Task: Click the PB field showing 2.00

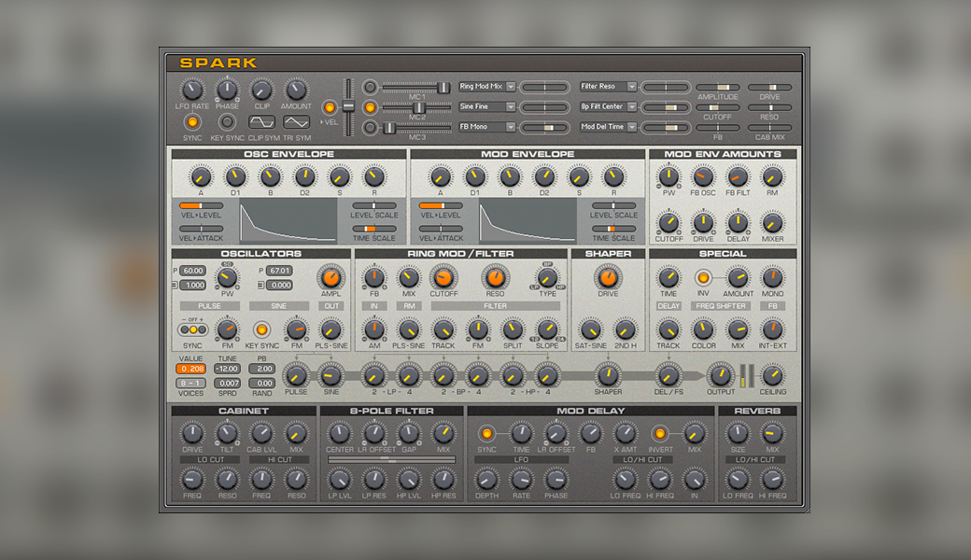Action: click(x=262, y=369)
